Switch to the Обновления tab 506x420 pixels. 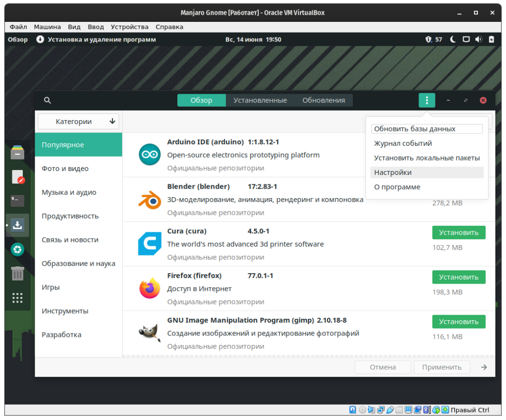(x=323, y=100)
